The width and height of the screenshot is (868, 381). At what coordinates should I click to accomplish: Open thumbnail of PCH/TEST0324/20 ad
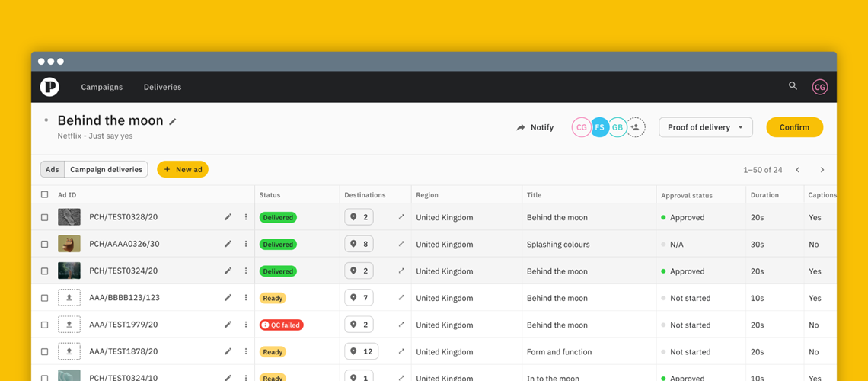click(69, 271)
